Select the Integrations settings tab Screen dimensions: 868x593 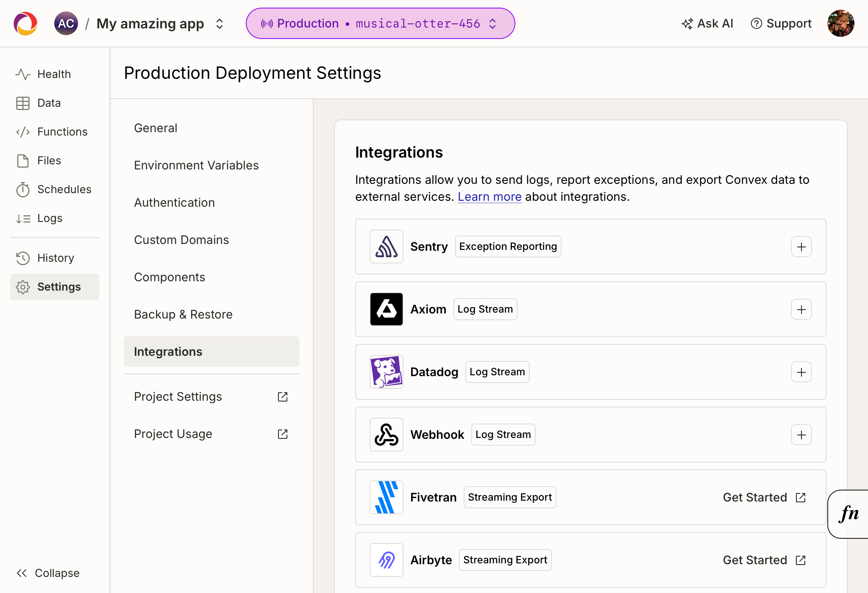[x=211, y=352]
